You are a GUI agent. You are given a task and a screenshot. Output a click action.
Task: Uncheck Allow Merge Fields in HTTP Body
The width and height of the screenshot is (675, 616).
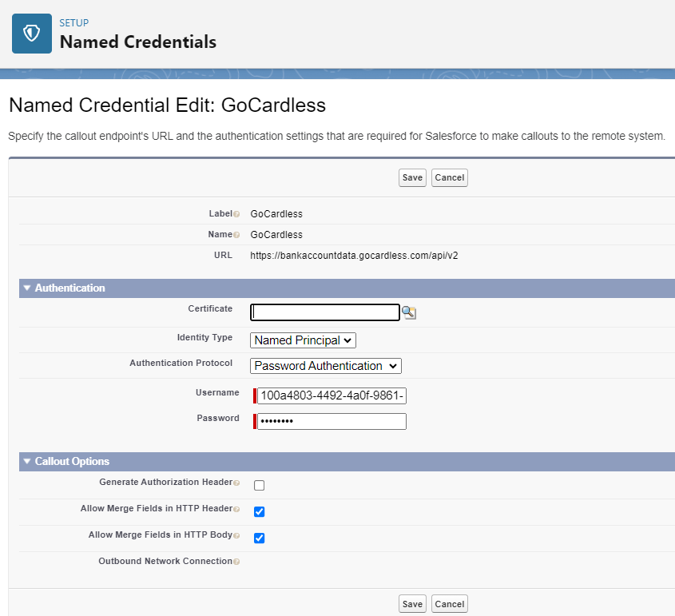(259, 538)
